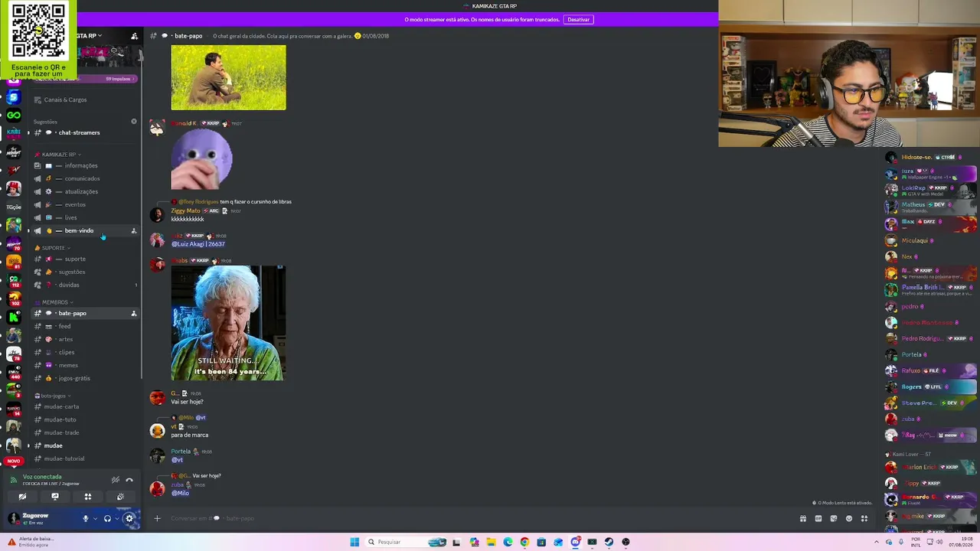Open the artes channel
The height and width of the screenshot is (551, 980).
[x=85, y=339]
